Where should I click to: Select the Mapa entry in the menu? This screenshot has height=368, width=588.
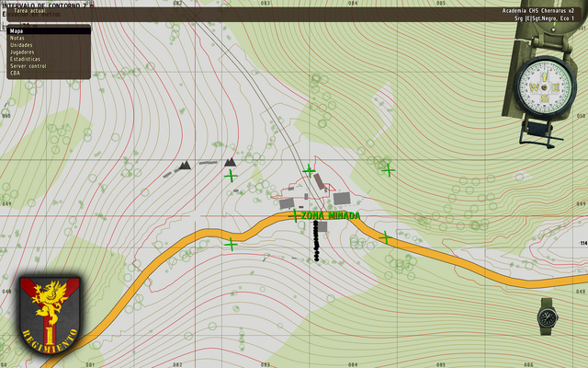click(x=49, y=31)
